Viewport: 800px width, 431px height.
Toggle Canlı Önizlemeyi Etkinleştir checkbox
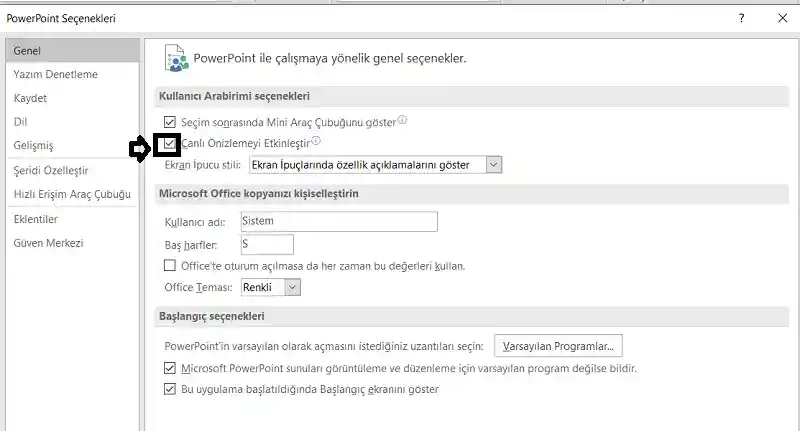pos(169,143)
